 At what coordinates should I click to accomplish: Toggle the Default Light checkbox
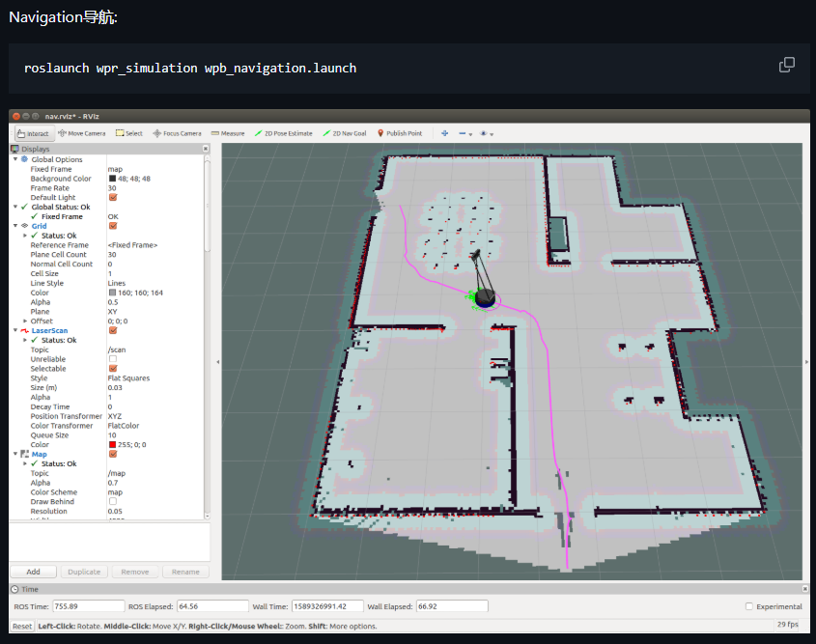pyautogui.click(x=113, y=198)
